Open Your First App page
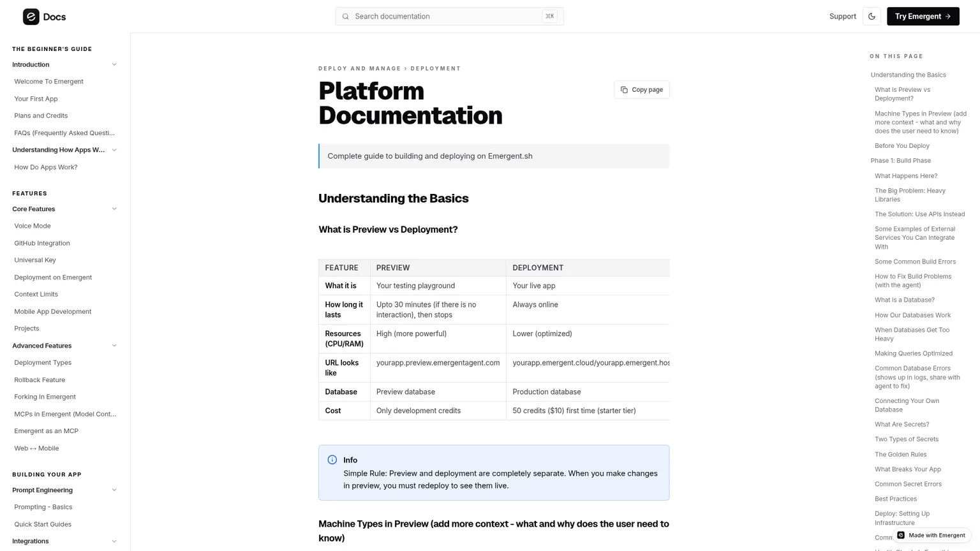Screen dimensions: 980x551 point(36,99)
